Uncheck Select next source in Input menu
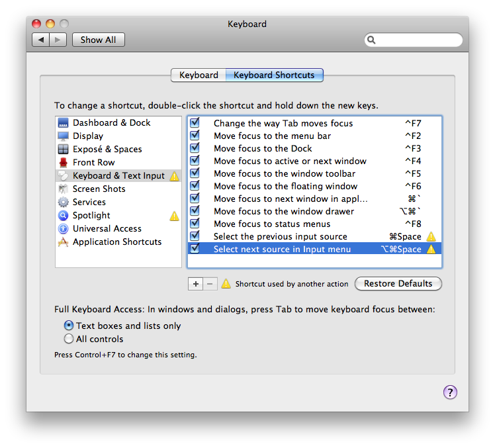Image resolution: width=495 pixels, height=448 pixels. (x=195, y=248)
